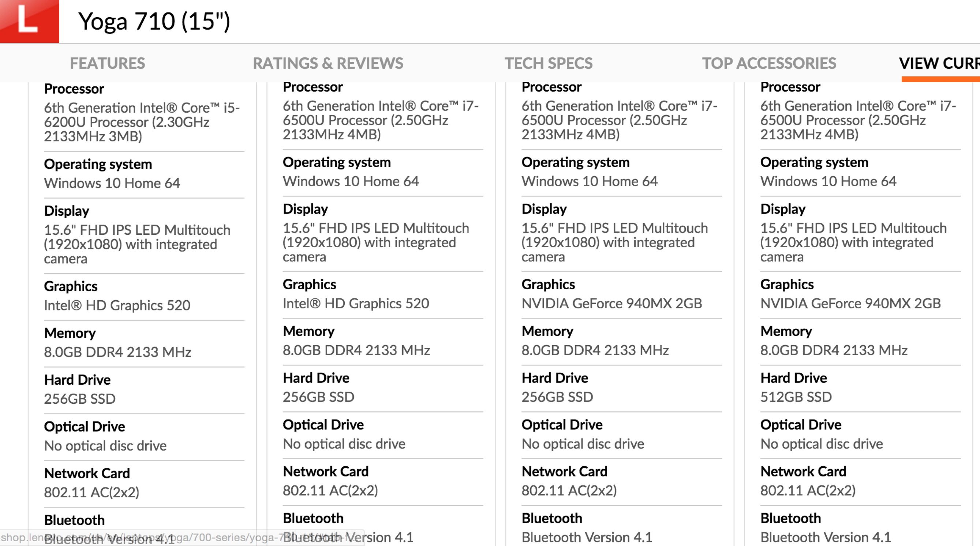Screen dimensions: 980x546
Task: Click second column Intel HD Graphics 520
Action: [356, 304]
